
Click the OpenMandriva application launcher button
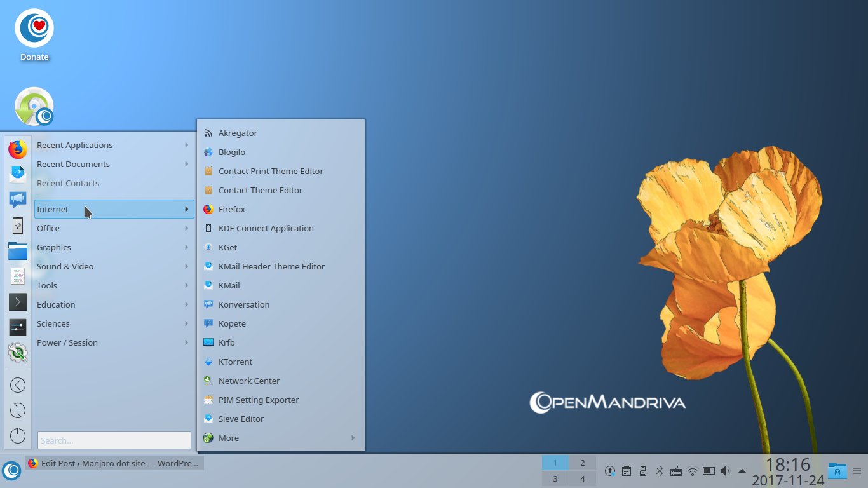pos(11,470)
